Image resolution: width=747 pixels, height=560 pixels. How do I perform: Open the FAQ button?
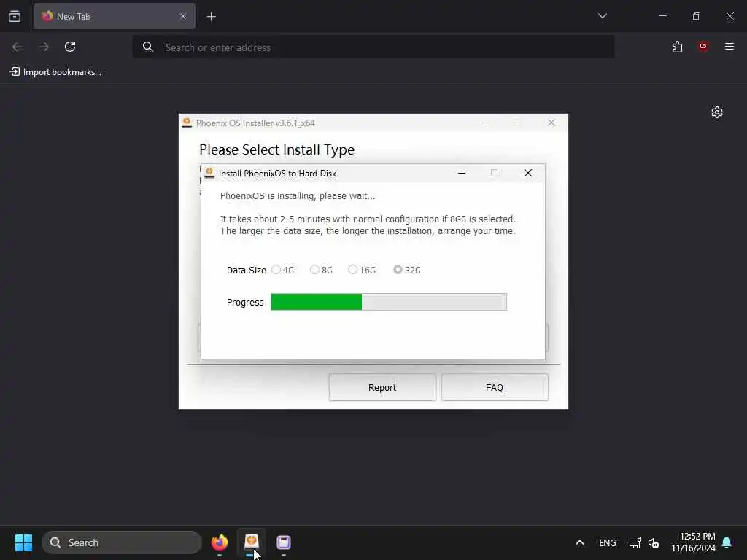[495, 387]
